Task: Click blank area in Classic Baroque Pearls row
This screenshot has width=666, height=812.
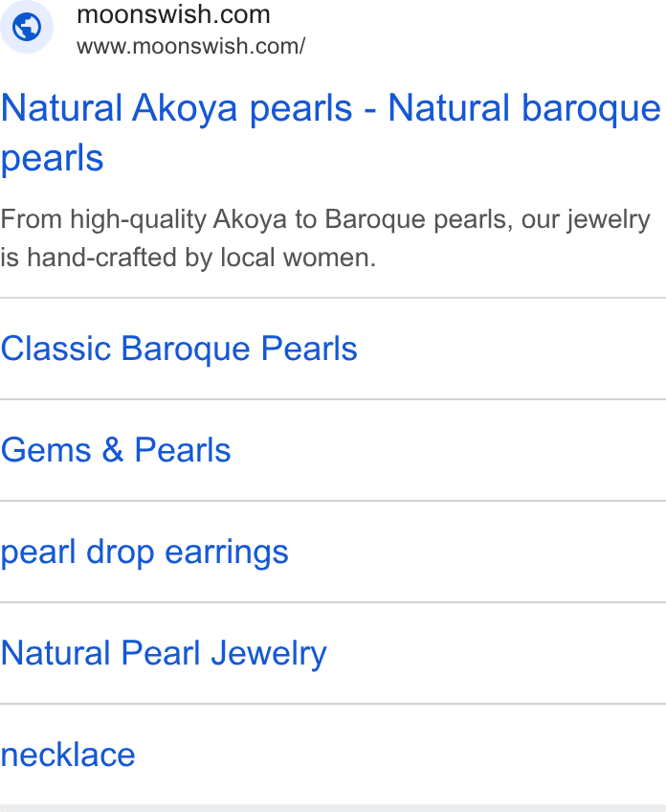Action: pos(510,349)
